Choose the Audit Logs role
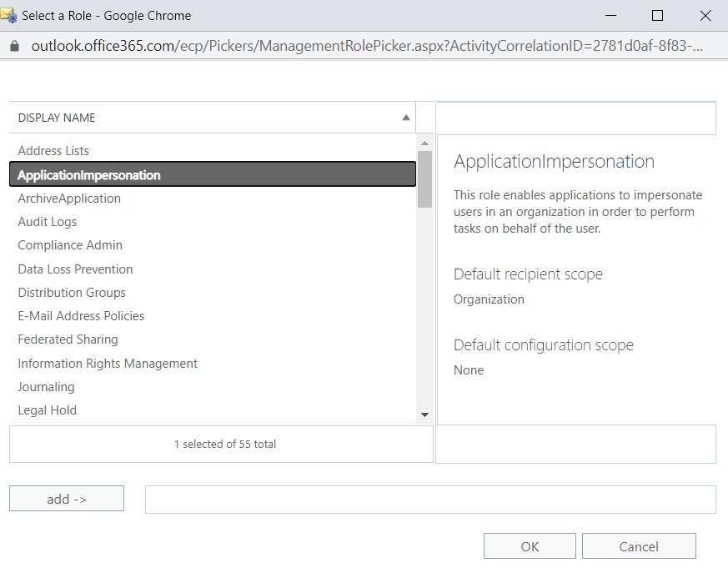 click(x=48, y=222)
